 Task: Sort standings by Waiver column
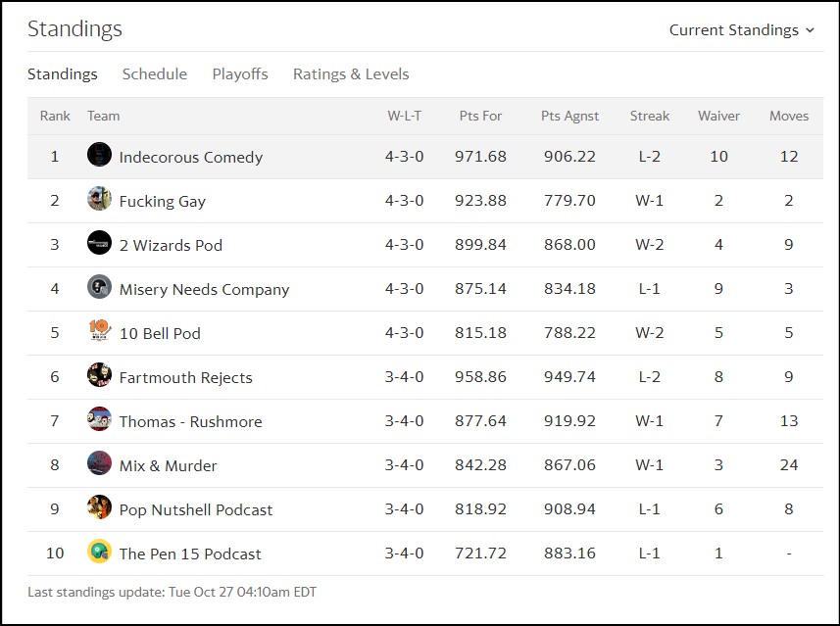click(x=718, y=116)
